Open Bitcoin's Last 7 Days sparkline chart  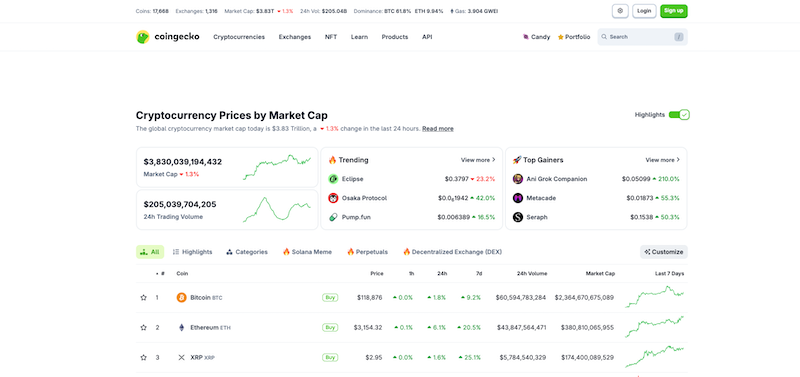(655, 297)
